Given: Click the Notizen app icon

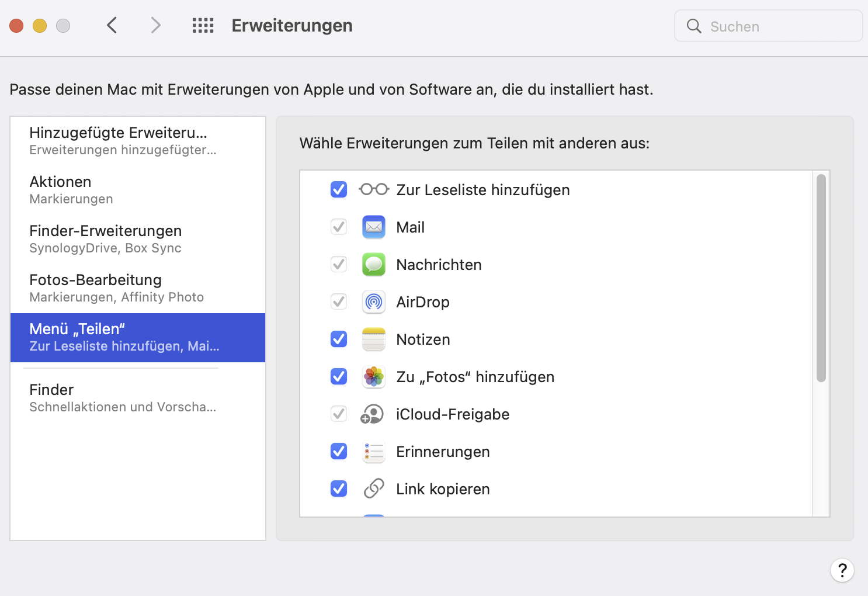Looking at the screenshot, I should (374, 339).
